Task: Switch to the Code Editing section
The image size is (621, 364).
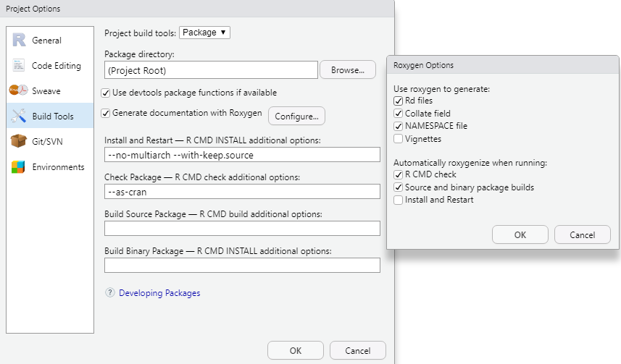Action: 50,65
